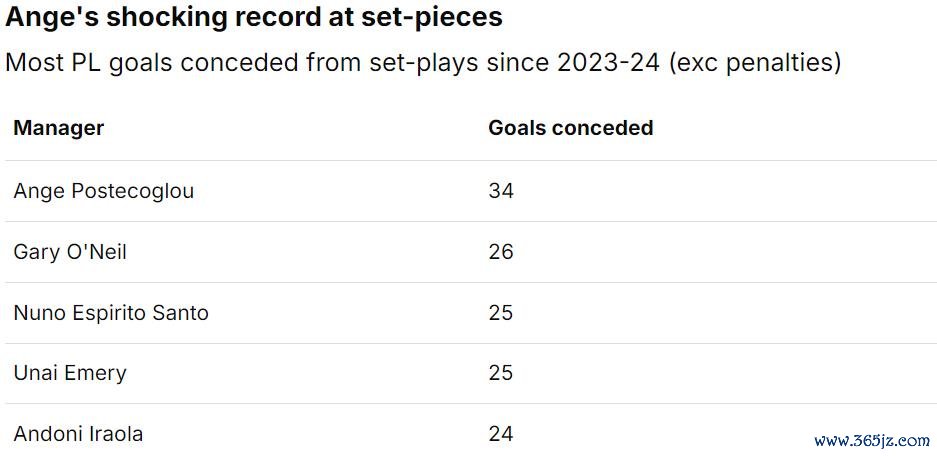Click the value 34 for Postecoglou

tap(501, 191)
